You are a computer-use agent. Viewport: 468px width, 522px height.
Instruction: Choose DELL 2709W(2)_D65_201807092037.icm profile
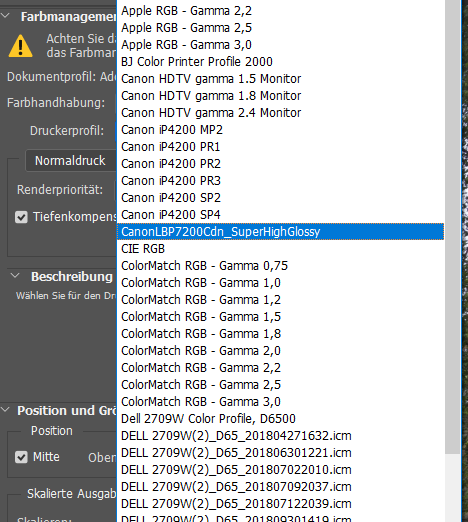coord(281,487)
